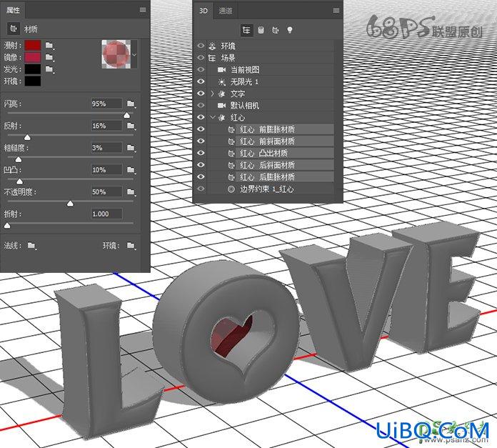Filter 3D panel by lights
Image resolution: width=497 pixels, height=448 pixels.
pos(289,30)
